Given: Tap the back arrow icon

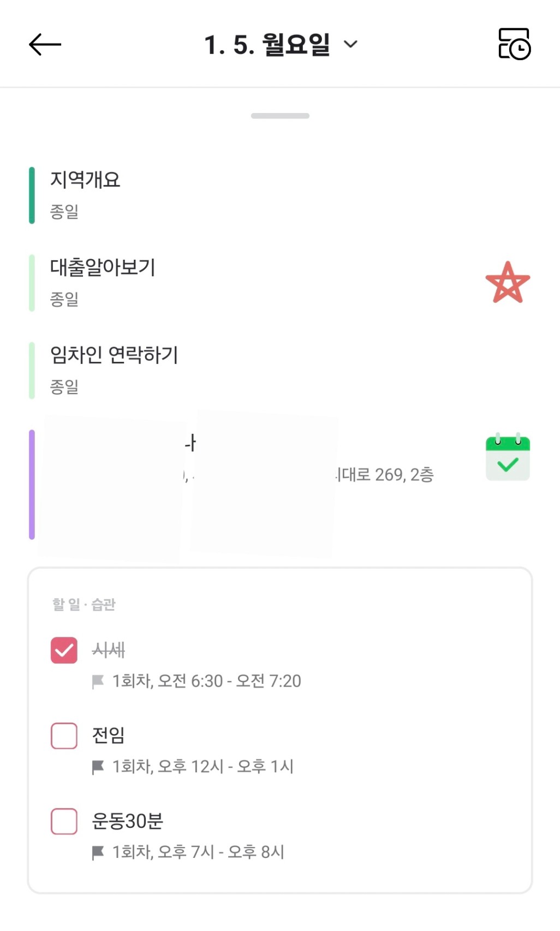Looking at the screenshot, I should (x=45, y=44).
